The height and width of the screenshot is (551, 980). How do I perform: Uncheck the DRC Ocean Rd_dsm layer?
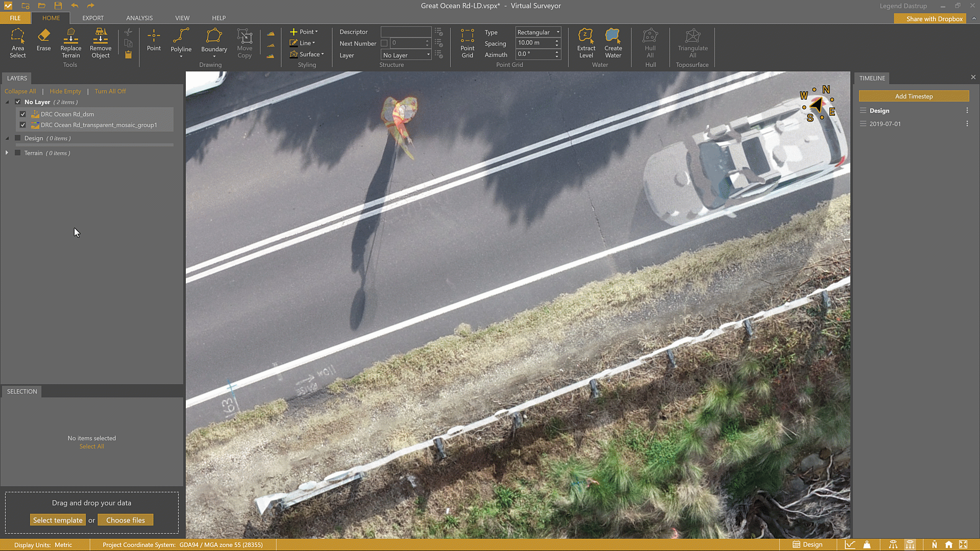click(23, 114)
